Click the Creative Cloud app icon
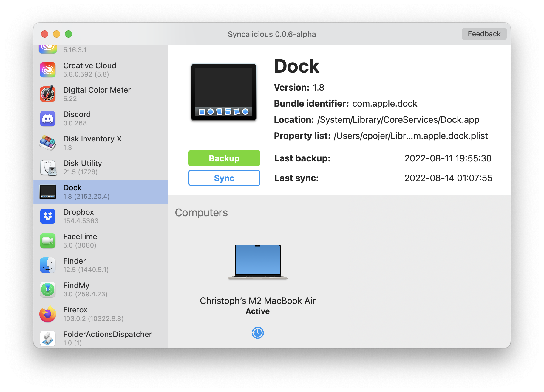Image resolution: width=544 pixels, height=392 pixels. pyautogui.click(x=48, y=70)
